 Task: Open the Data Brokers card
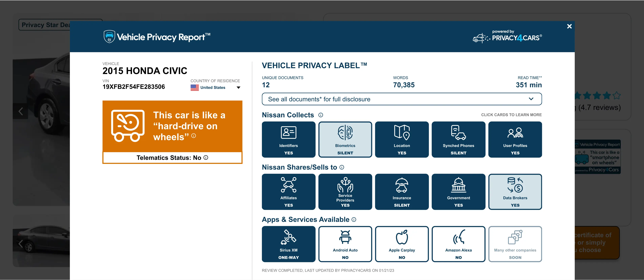coord(515,192)
